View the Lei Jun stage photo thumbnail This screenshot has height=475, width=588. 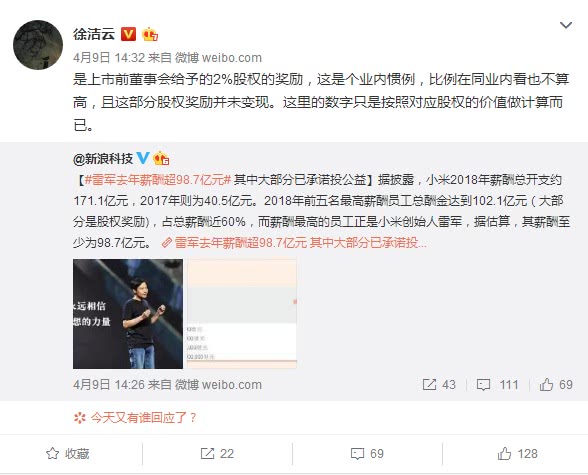[x=128, y=314]
